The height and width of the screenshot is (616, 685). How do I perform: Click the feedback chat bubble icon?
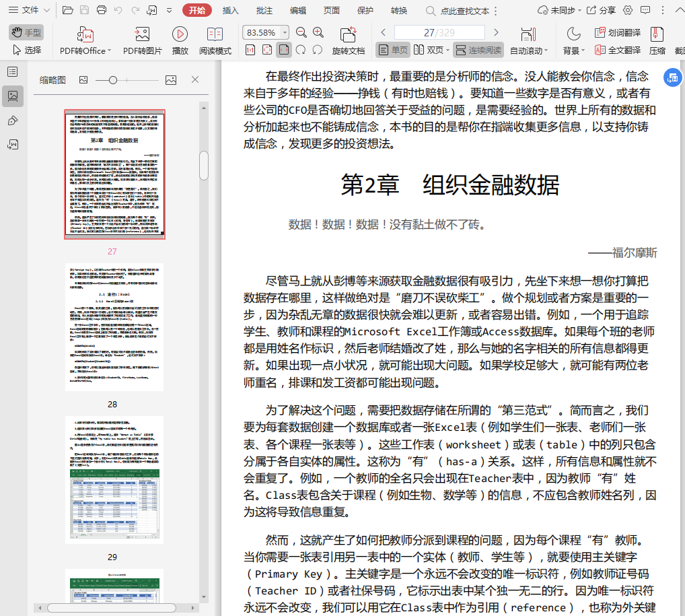pos(645,10)
